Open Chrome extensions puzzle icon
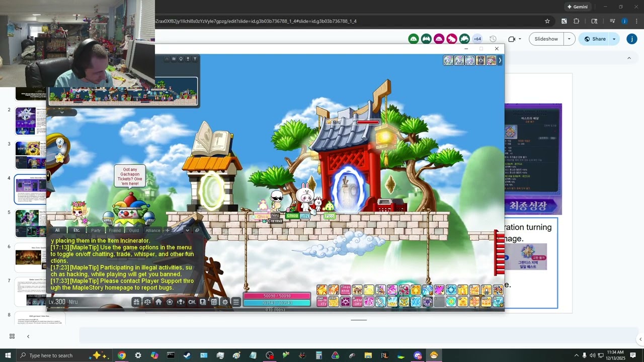Viewport: 644px width, 362px height. coord(577,21)
